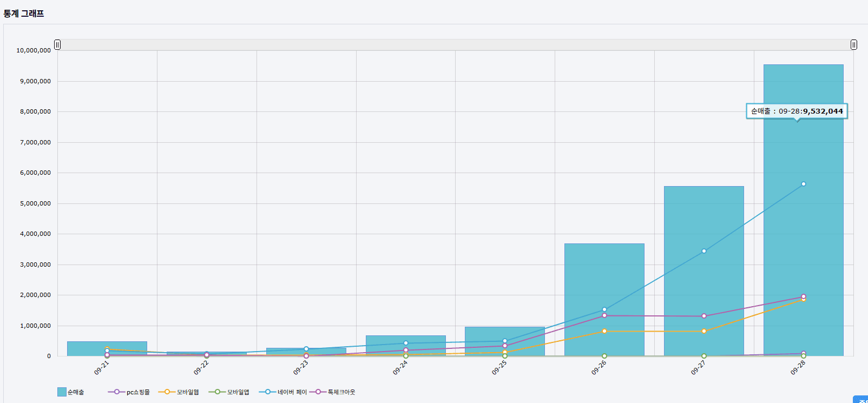
Task: Hide the 톡체크아웃 series via legend
Action: click(332, 392)
